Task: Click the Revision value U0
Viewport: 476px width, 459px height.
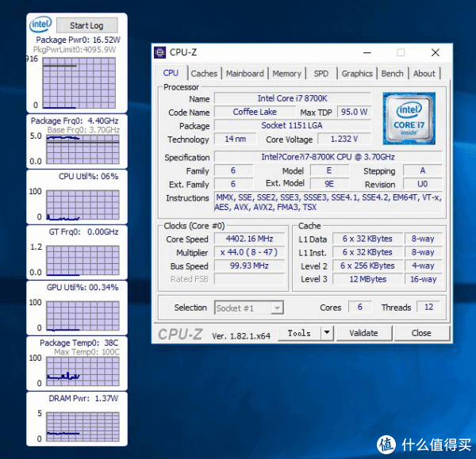Action: (x=423, y=184)
